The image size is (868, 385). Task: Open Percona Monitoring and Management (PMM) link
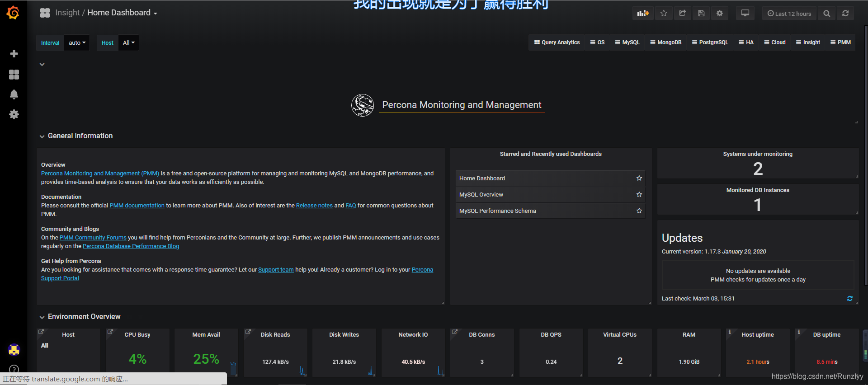point(100,174)
